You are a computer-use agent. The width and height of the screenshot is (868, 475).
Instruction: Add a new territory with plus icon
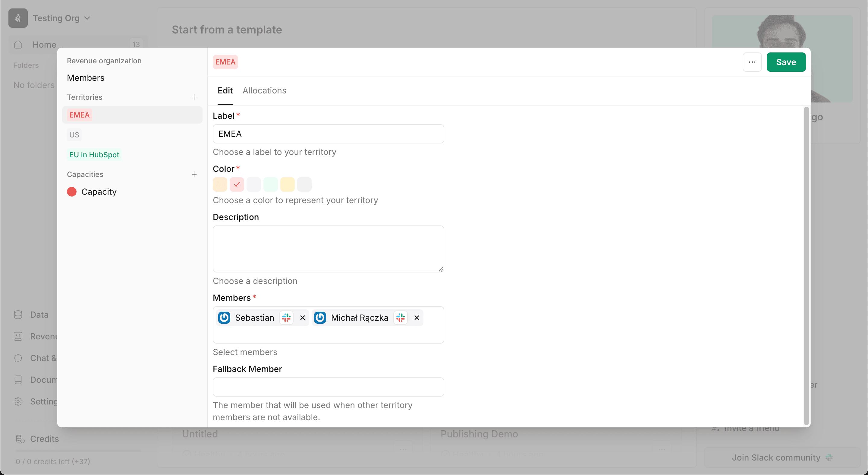[x=194, y=97]
